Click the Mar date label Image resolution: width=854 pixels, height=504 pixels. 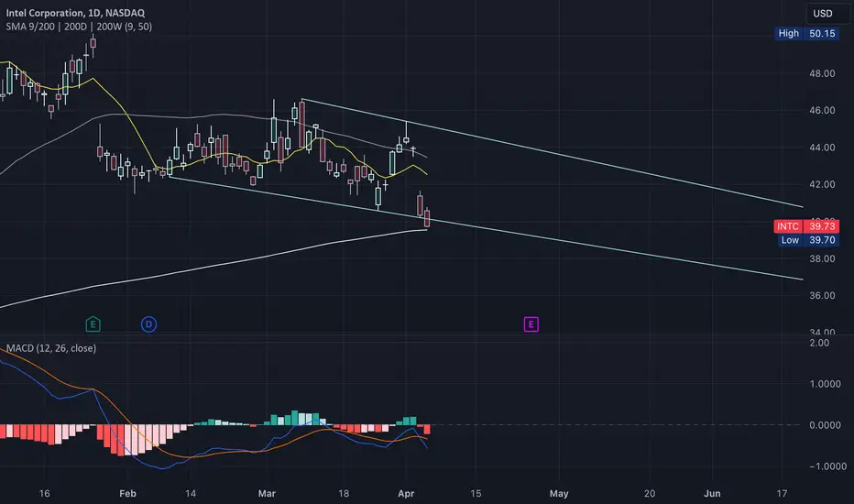267,493
